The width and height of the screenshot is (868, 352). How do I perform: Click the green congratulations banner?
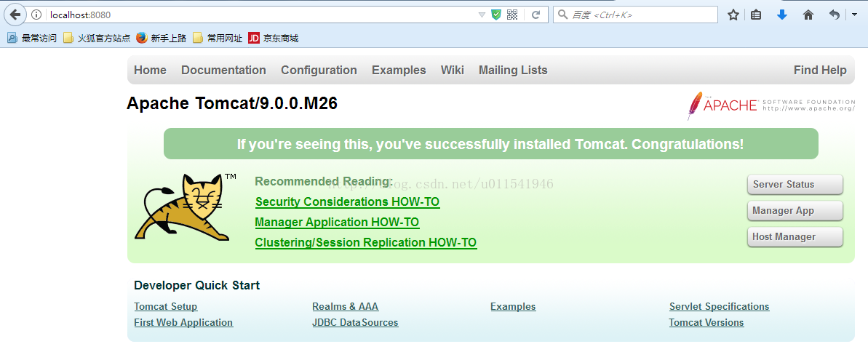pyautogui.click(x=490, y=144)
